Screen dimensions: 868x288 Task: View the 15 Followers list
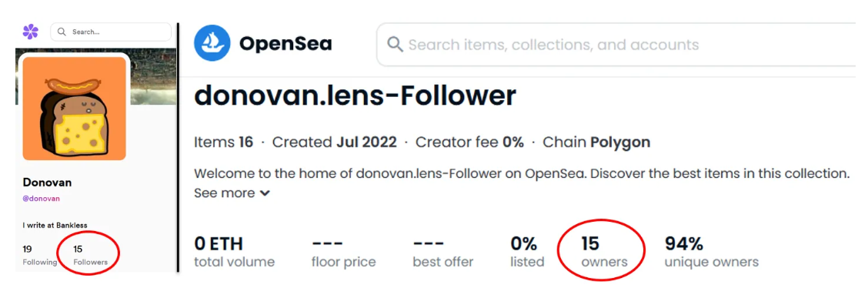pos(90,256)
